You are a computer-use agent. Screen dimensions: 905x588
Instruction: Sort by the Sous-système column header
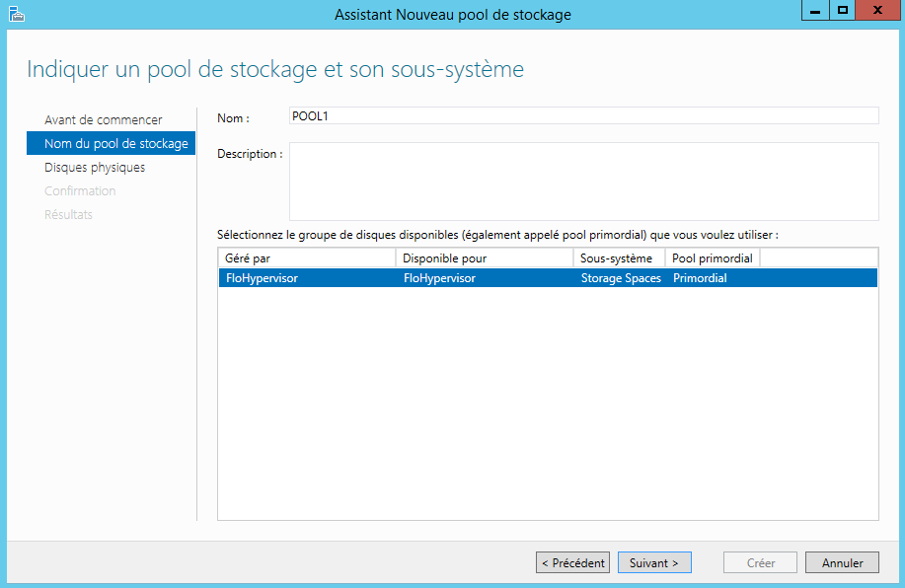618,258
